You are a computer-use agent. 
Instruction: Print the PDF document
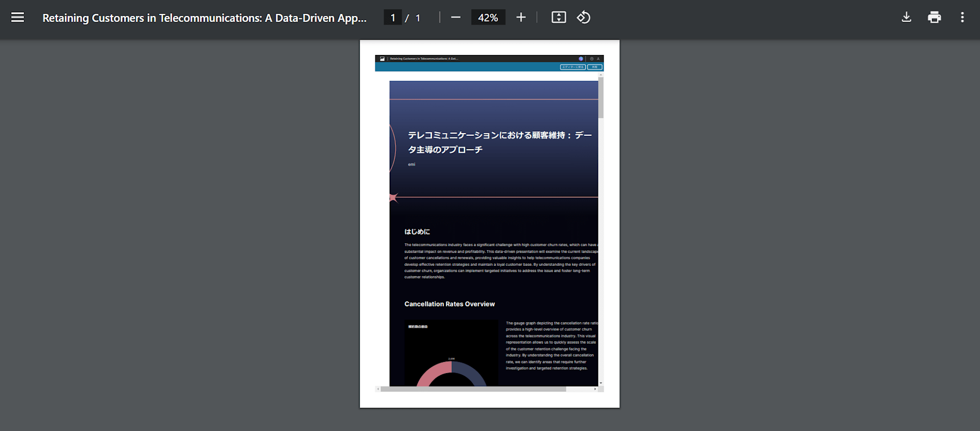pos(934,18)
